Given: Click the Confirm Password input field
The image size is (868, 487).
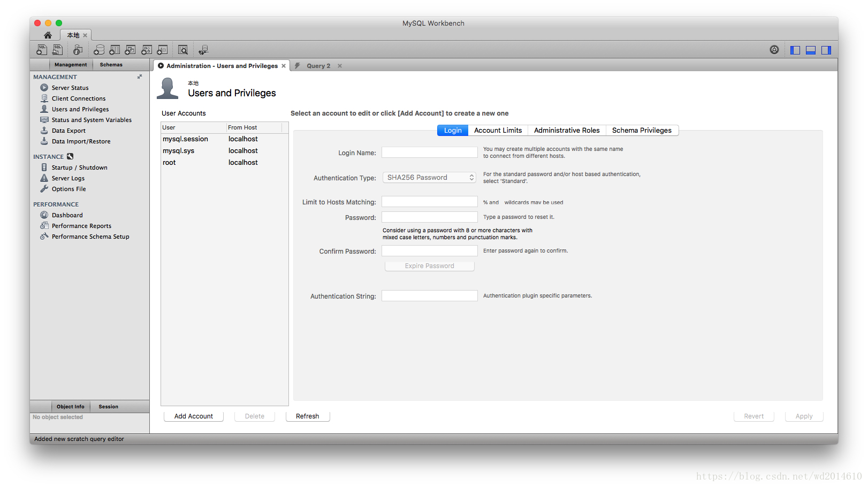Looking at the screenshot, I should point(429,251).
